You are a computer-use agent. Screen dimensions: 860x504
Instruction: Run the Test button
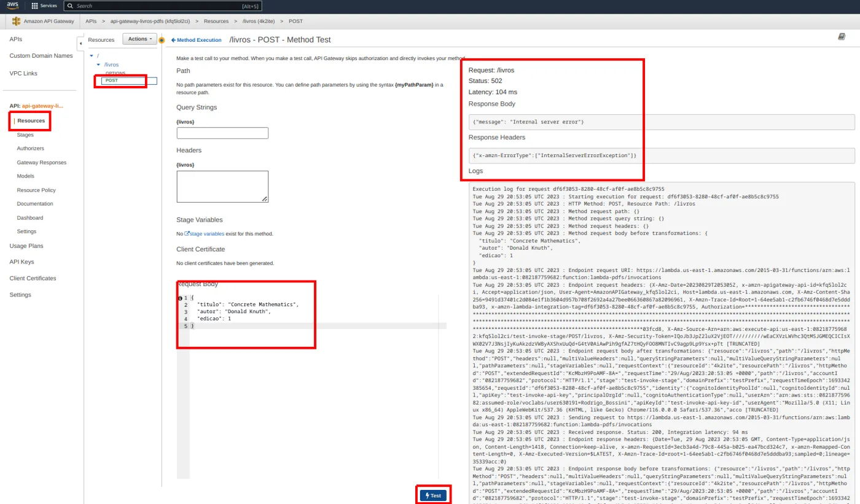click(433, 495)
